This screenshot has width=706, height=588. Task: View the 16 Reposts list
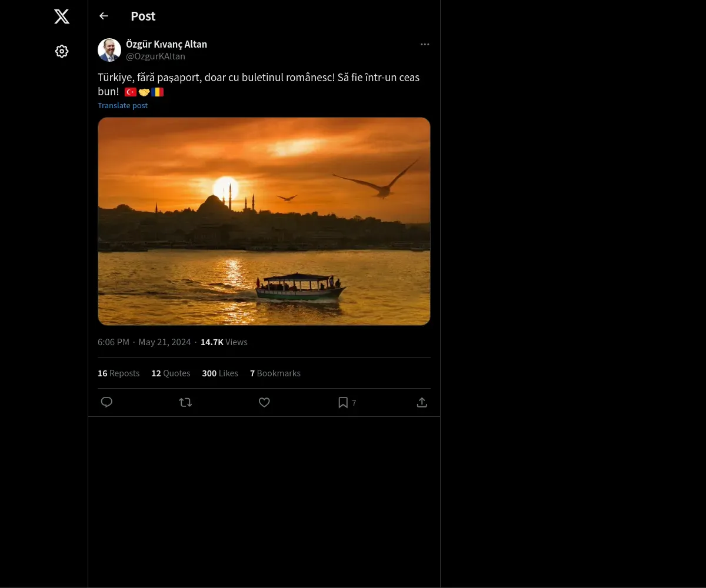(118, 373)
